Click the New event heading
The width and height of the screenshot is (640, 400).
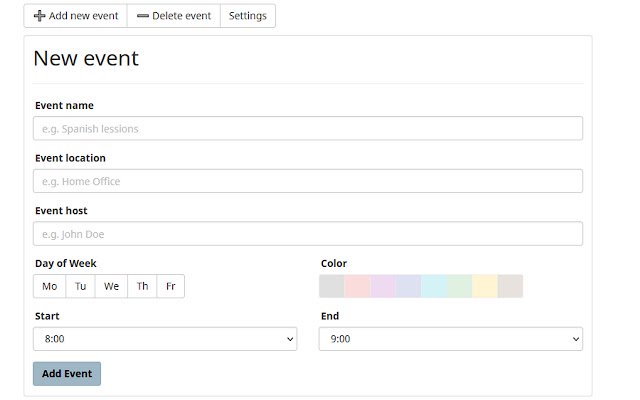tap(86, 58)
